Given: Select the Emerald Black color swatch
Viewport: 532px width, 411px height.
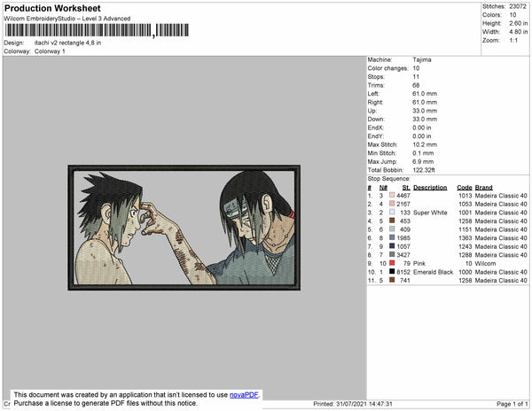Looking at the screenshot, I should [x=392, y=271].
